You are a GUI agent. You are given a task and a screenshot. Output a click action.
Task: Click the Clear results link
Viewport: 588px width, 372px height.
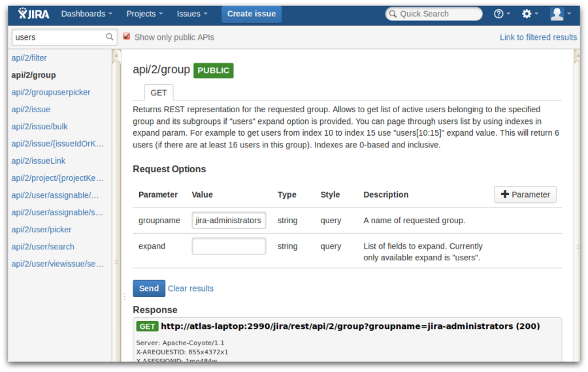tap(190, 288)
